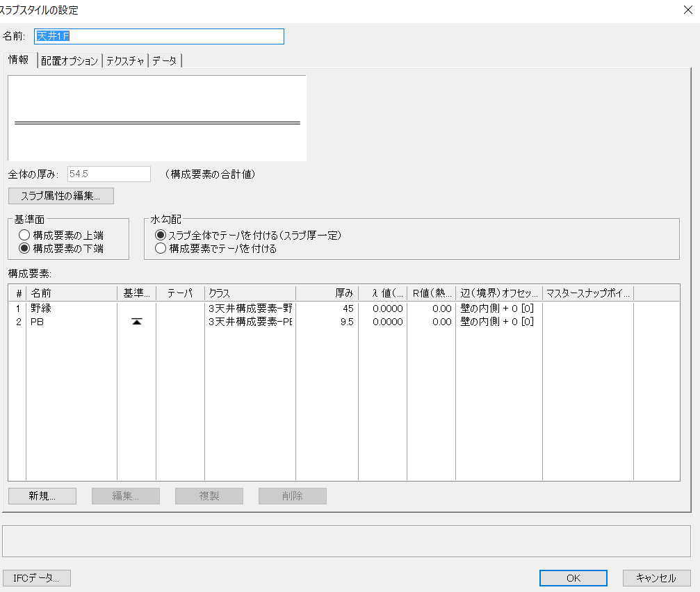Viewport: 700px width, 592px height.
Task: Select 構成要素の下端 radio button
Action: [24, 248]
